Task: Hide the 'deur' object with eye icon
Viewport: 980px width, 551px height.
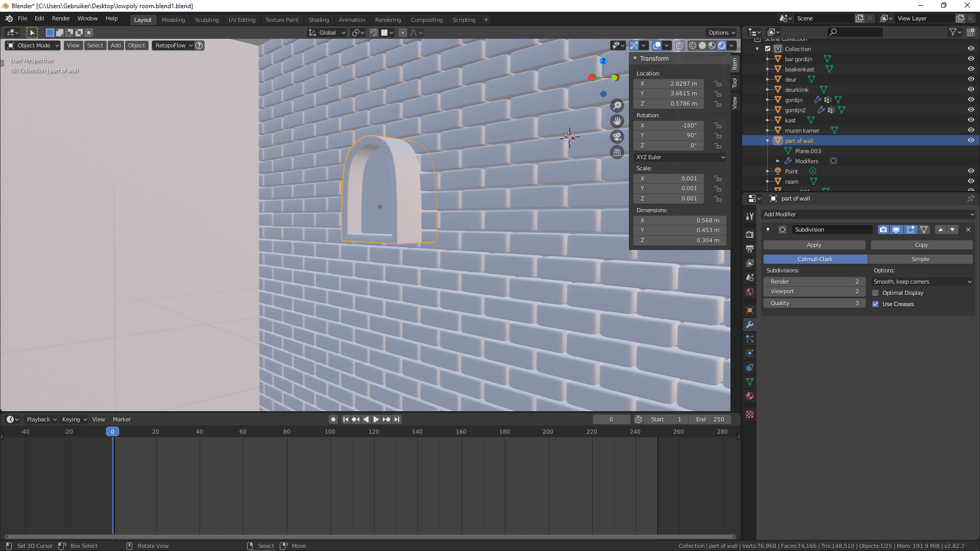Action: point(971,79)
